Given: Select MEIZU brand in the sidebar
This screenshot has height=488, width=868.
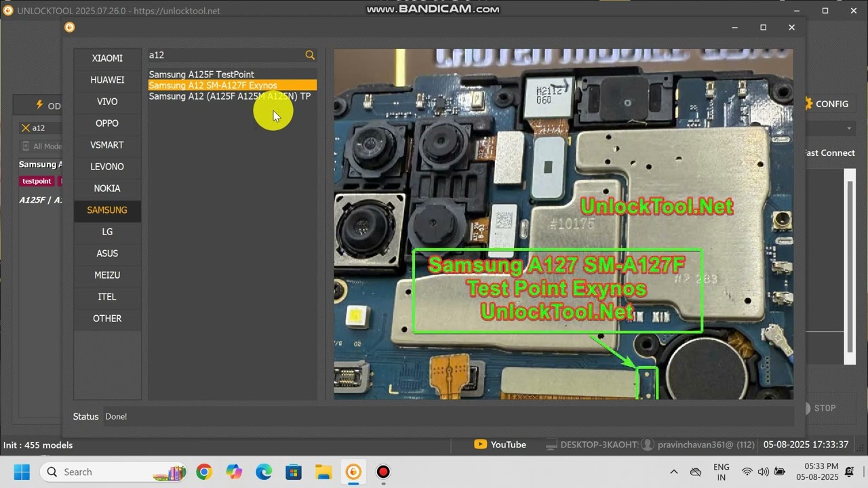Looking at the screenshot, I should [107, 275].
